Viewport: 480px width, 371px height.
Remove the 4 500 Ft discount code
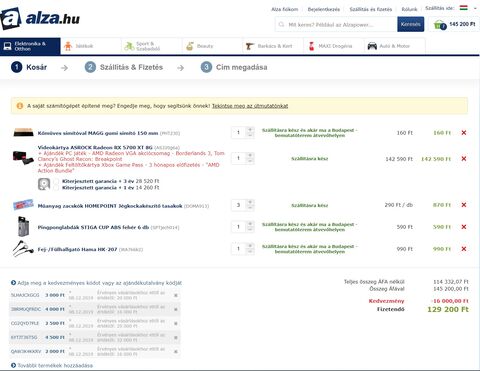[x=176, y=337]
